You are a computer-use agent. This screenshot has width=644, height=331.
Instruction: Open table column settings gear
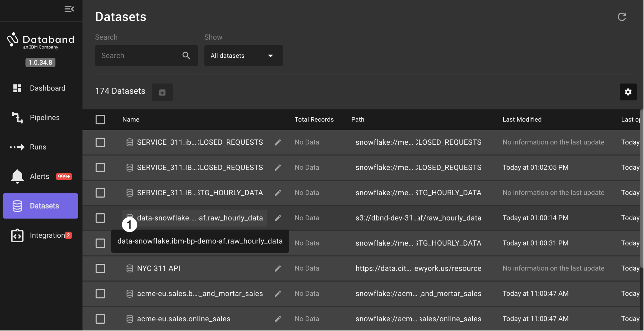click(628, 92)
